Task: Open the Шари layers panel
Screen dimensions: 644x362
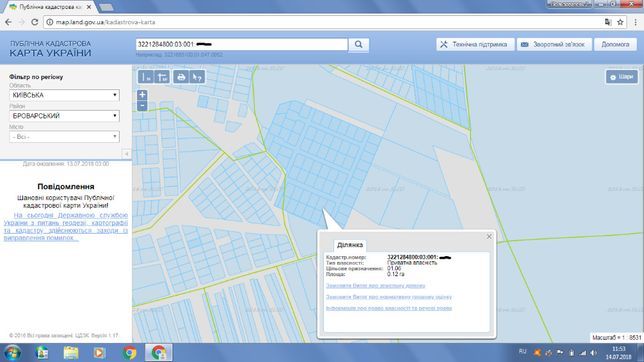Action: (621, 77)
